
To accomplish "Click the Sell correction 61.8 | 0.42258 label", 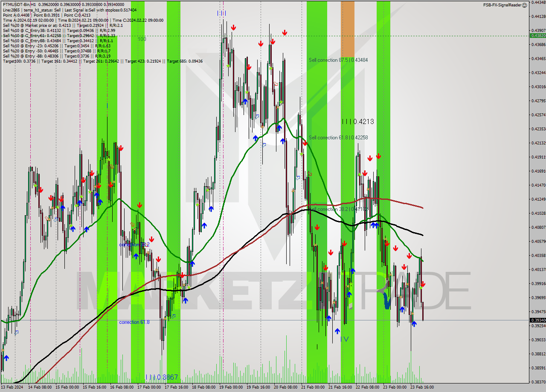I will tap(338, 138).
